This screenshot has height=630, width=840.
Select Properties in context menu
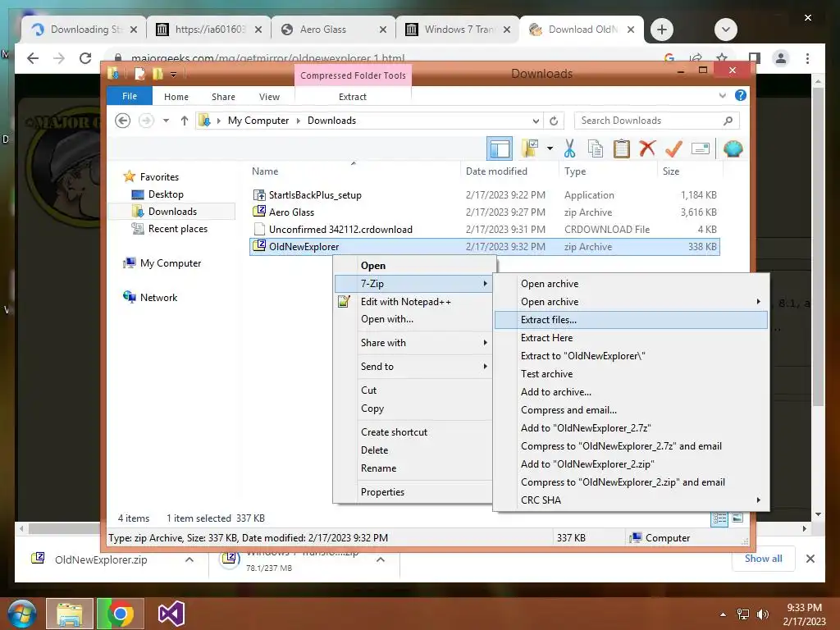[x=413, y=492]
